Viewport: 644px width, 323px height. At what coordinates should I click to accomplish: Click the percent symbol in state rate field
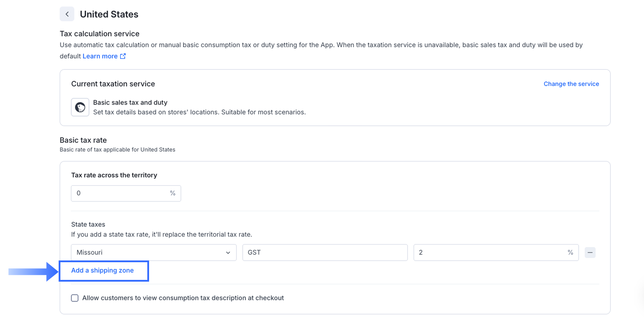[570, 252]
